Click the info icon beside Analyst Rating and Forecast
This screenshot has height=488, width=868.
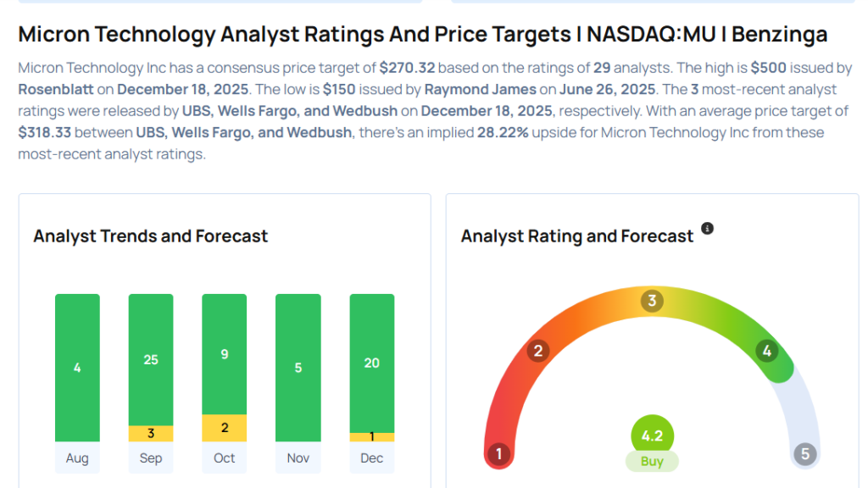click(x=708, y=229)
